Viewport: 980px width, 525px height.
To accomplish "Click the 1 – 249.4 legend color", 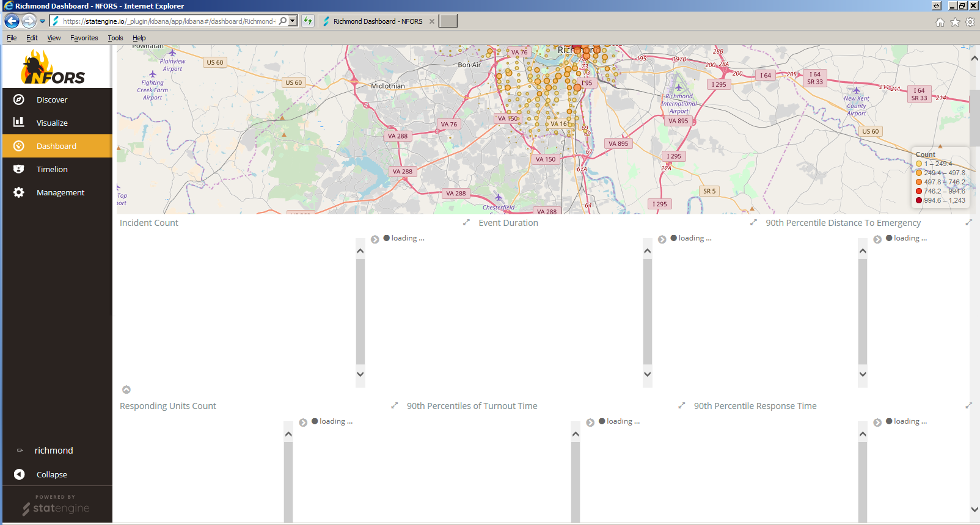I will point(919,164).
